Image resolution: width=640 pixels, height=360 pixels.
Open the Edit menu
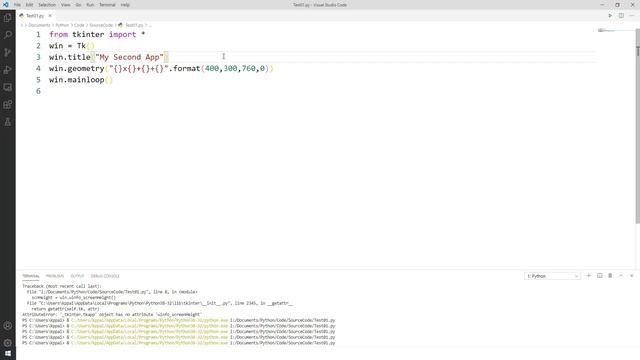[29, 5]
